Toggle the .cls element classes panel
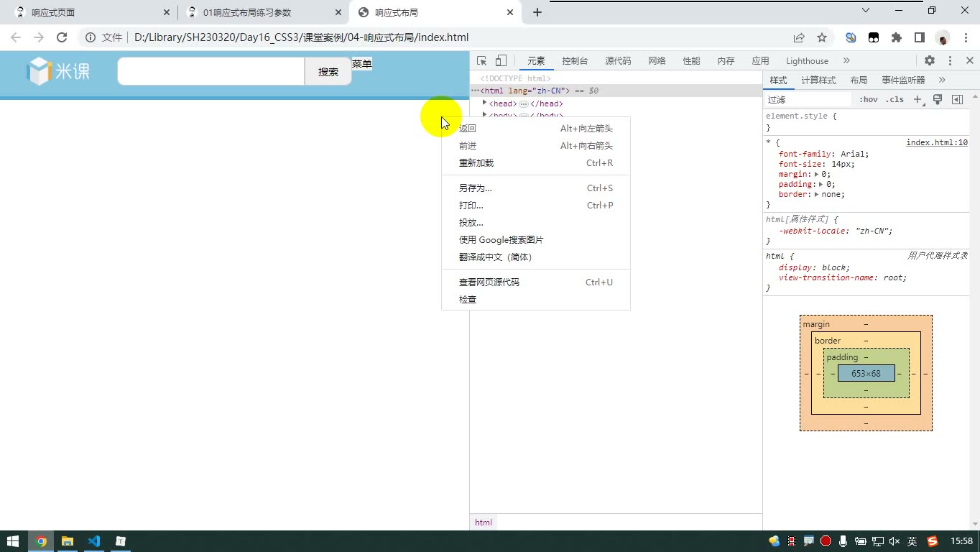The width and height of the screenshot is (980, 552). pyautogui.click(x=895, y=100)
